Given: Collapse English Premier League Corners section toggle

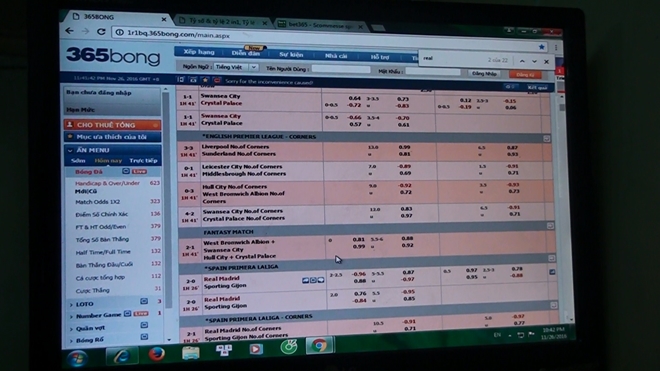Looking at the screenshot, I should point(546,138).
